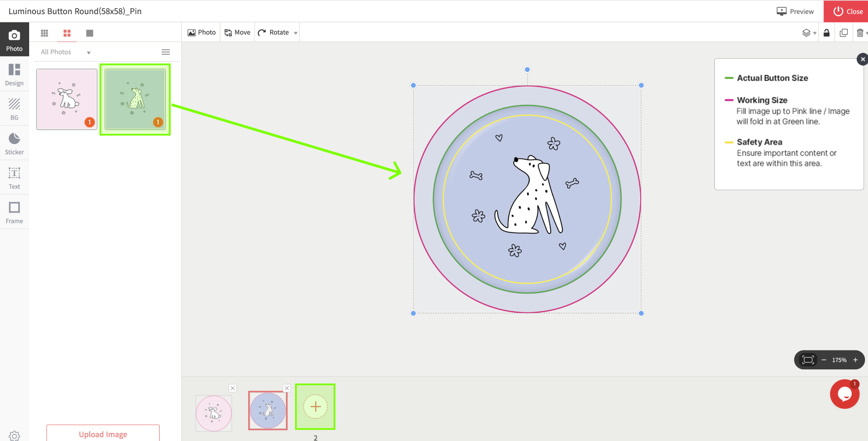This screenshot has height=441, width=868.
Task: Click the Luminous Button Round product title
Action: [75, 11]
